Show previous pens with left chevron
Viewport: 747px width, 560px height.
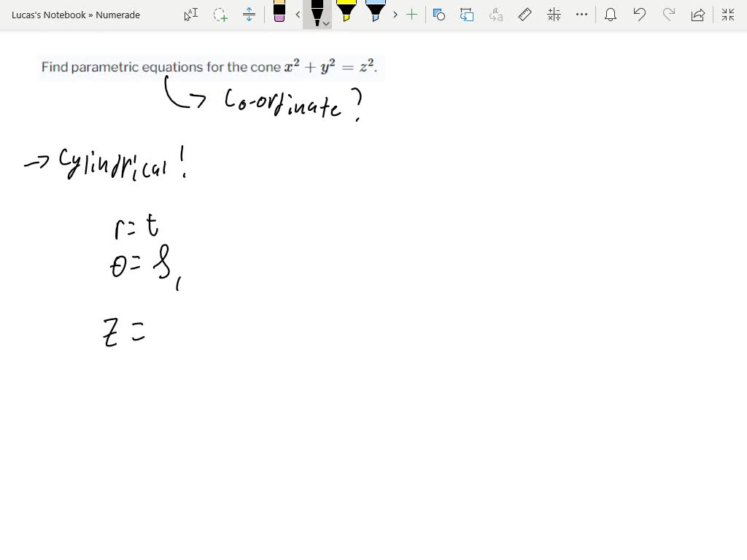298,14
